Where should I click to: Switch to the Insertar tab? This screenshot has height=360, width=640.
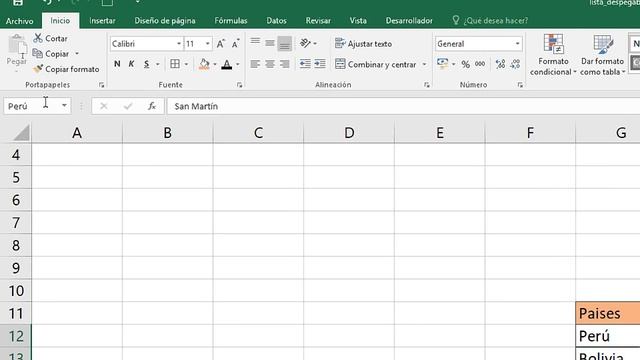pyautogui.click(x=102, y=20)
